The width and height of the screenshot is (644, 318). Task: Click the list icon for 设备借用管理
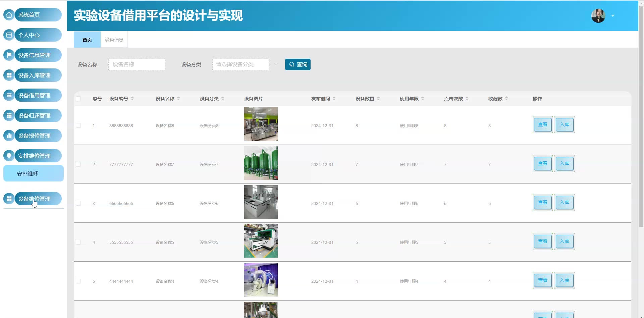click(x=9, y=95)
